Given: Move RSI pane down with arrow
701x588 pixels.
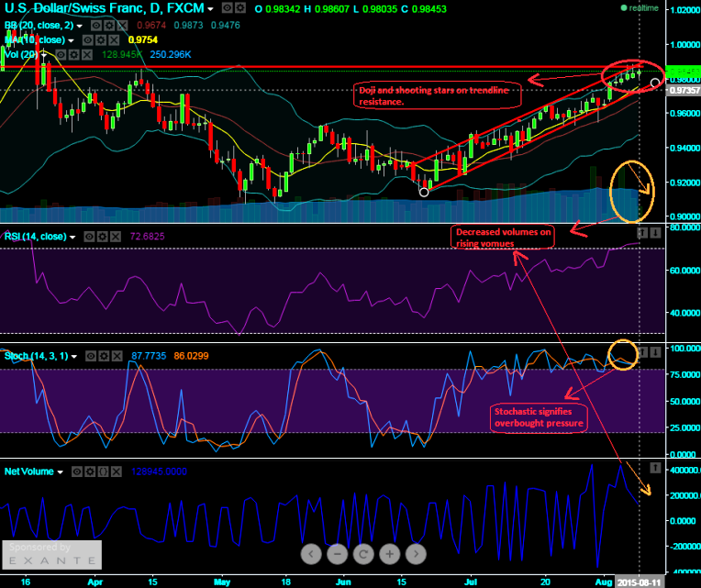Looking at the screenshot, I should (x=655, y=233).
